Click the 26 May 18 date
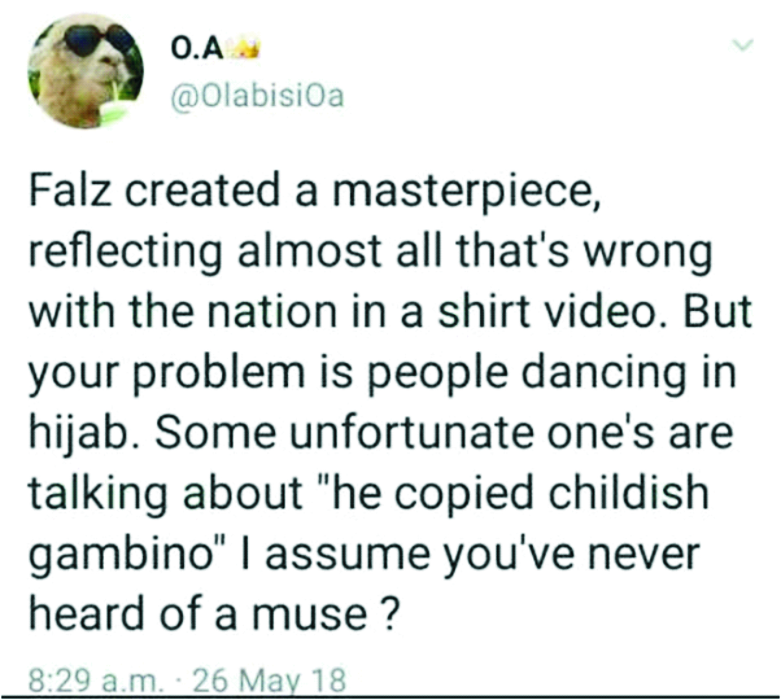781x700 pixels. (269, 680)
